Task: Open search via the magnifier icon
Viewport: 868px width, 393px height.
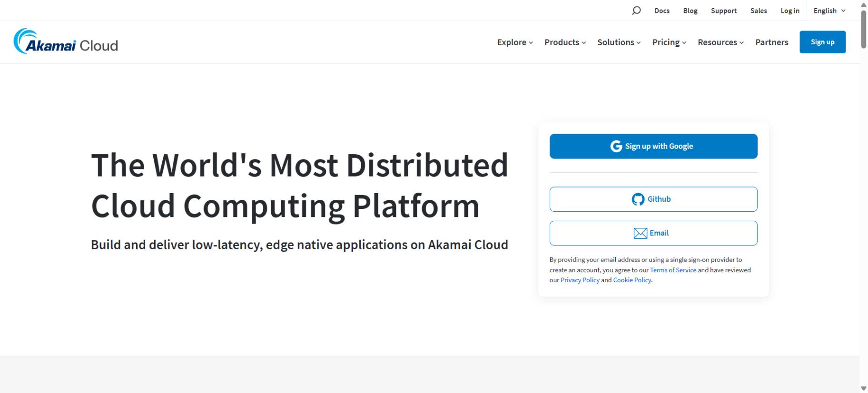Action: click(x=636, y=10)
